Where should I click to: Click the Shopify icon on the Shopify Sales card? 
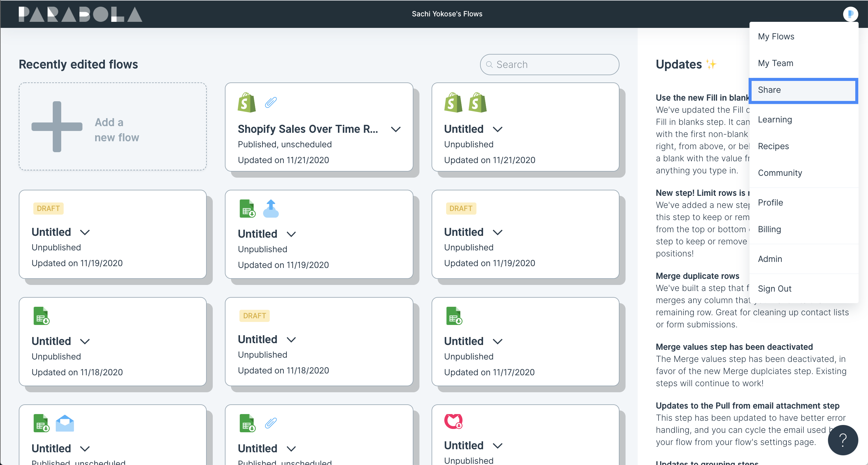[x=247, y=102]
